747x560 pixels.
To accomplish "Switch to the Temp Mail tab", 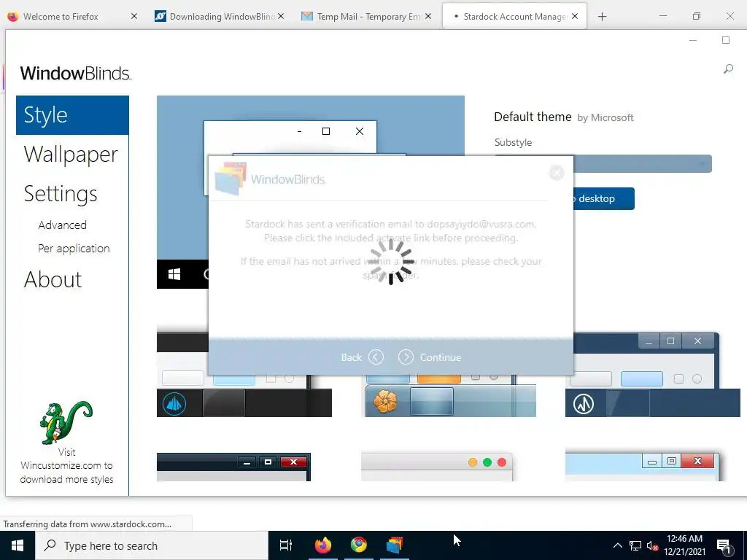I will tap(361, 16).
